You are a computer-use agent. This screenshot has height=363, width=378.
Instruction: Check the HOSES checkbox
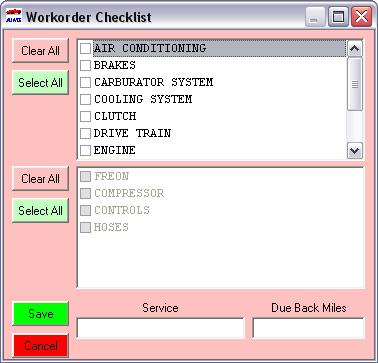(85, 227)
